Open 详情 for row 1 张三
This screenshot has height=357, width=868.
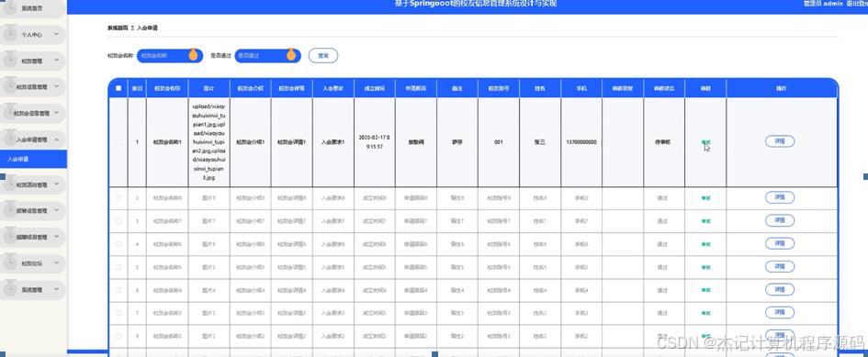[780, 141]
